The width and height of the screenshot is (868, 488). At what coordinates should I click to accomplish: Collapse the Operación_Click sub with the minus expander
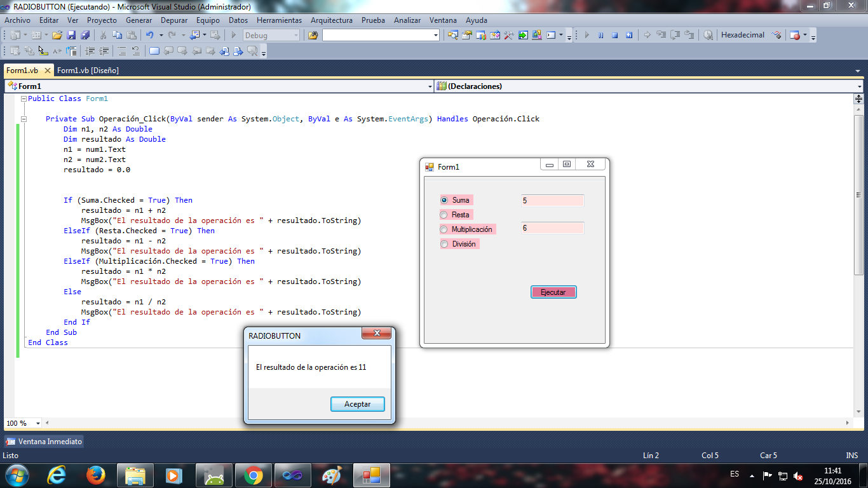point(24,119)
